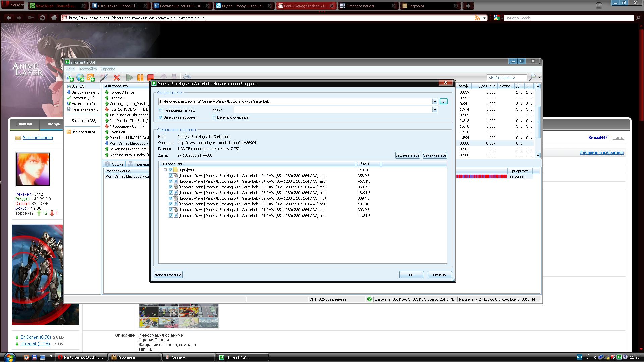Open the 'Настройка' menu in uTorrent
Image resolution: width=644 pixels, height=362 pixels.
[x=88, y=69]
